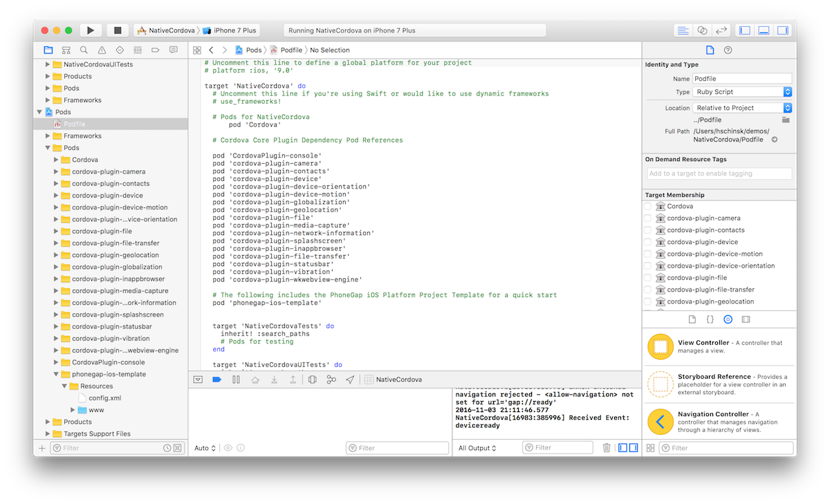Toggle breakpoints activation in debug bar
The width and height of the screenshot is (830, 504).
[216, 380]
